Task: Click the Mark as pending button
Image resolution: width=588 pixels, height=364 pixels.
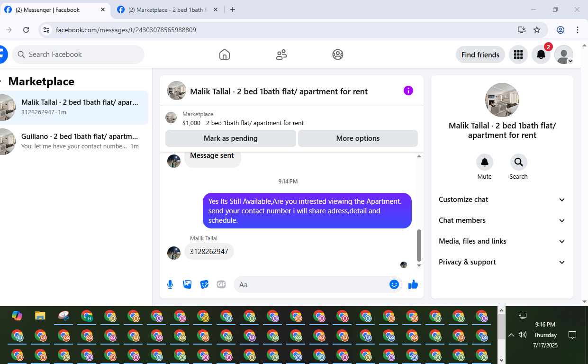Action: pyautogui.click(x=231, y=138)
